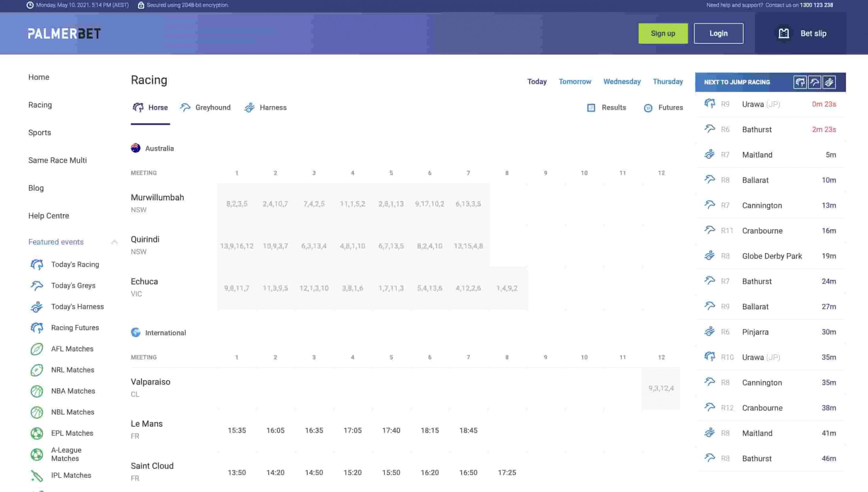
Task: Click the Login button
Action: point(718,33)
